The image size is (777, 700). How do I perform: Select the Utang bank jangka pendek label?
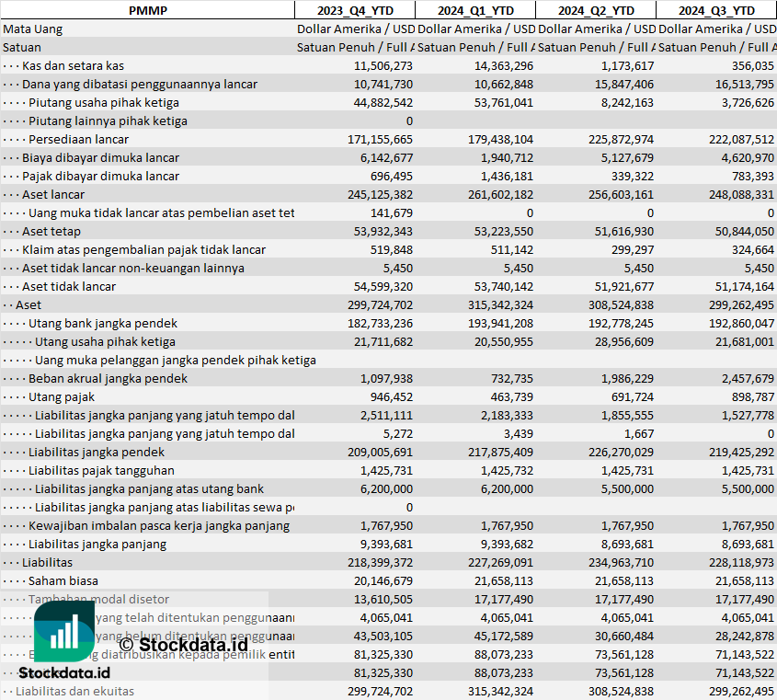[x=103, y=323]
